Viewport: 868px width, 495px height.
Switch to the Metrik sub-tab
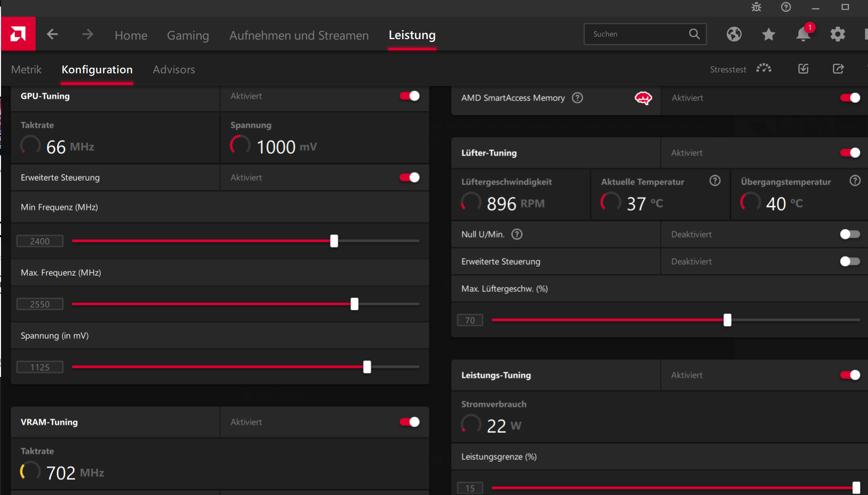(x=26, y=70)
